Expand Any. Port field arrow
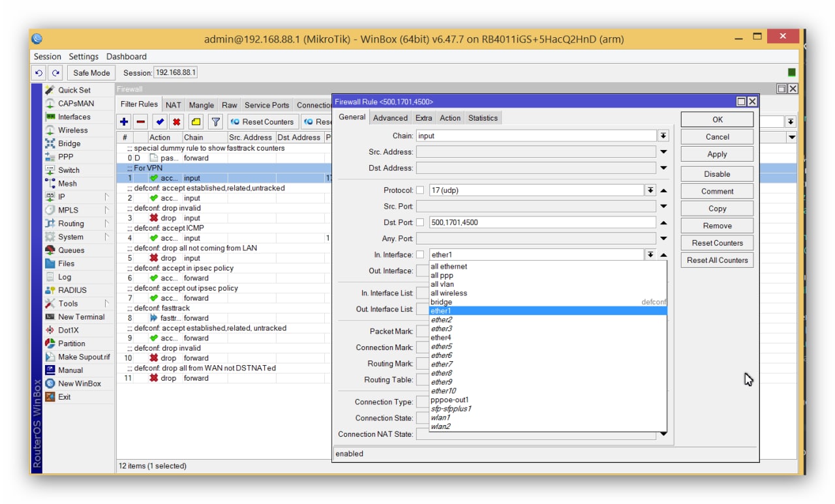The image size is (835, 504). click(x=663, y=239)
